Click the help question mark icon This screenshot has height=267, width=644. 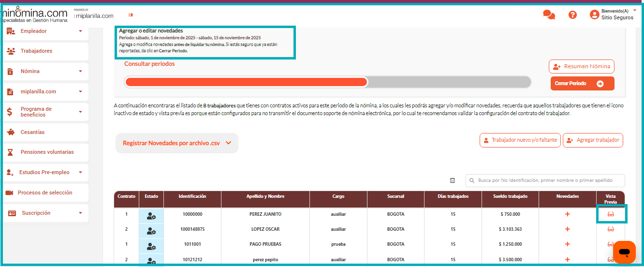coord(572,15)
